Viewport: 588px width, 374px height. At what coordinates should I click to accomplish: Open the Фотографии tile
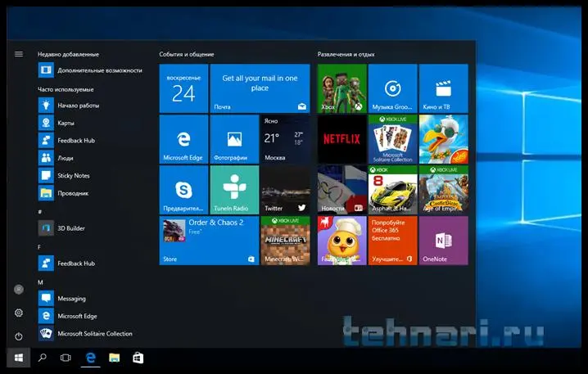pyautogui.click(x=235, y=139)
